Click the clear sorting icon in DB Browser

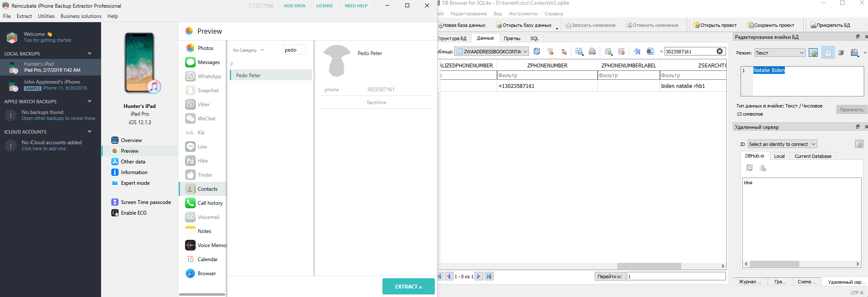click(x=564, y=52)
